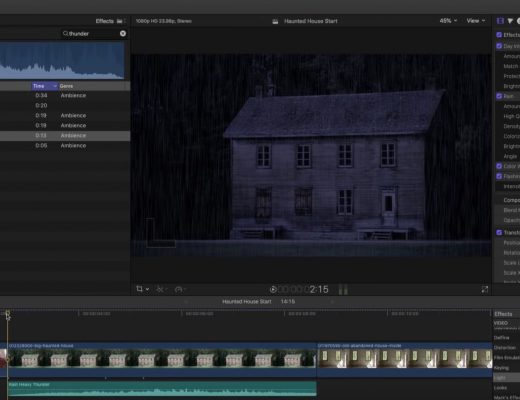520x400 pixels.
Task: Select the 0:06 Ambience sound row
Action: (65, 145)
